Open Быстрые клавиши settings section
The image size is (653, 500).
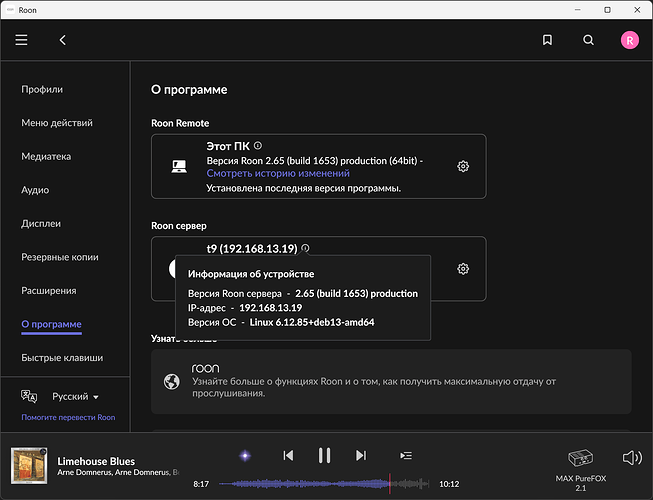click(62, 358)
